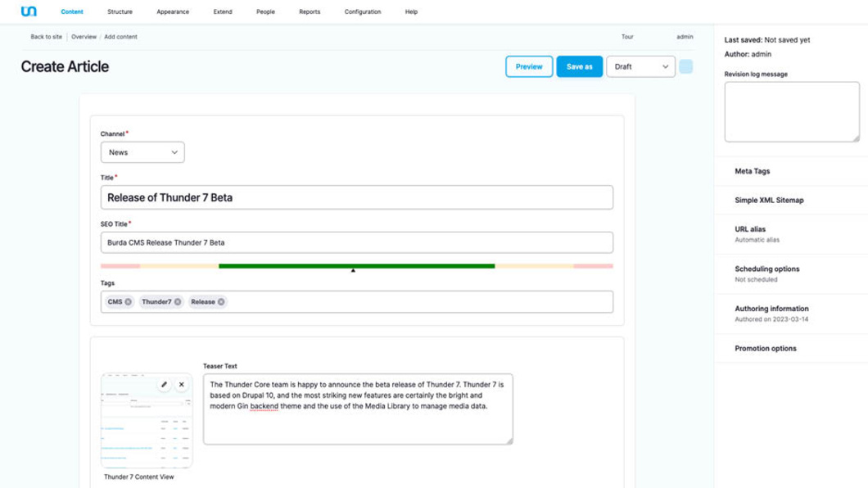Click the Save as button

[x=579, y=66]
